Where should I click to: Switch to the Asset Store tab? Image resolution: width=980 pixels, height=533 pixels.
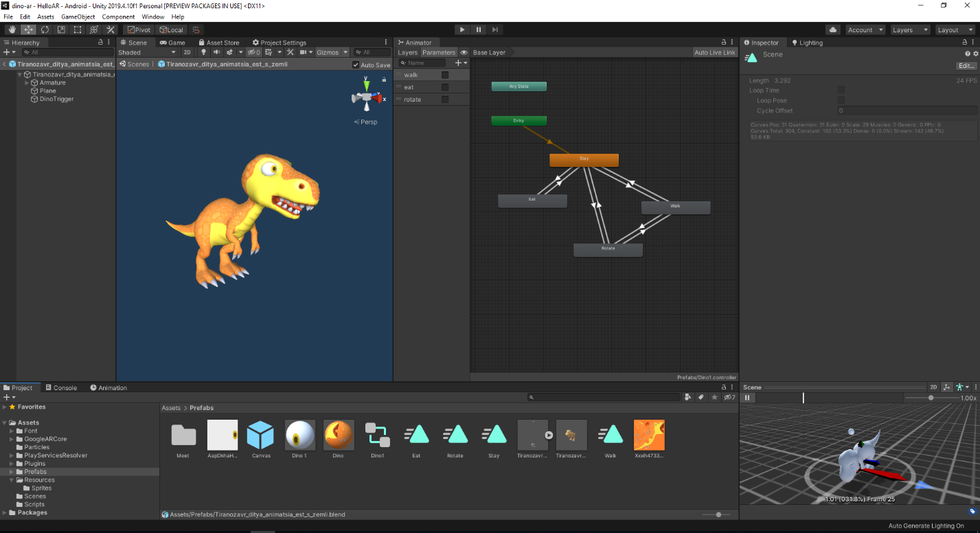[218, 43]
